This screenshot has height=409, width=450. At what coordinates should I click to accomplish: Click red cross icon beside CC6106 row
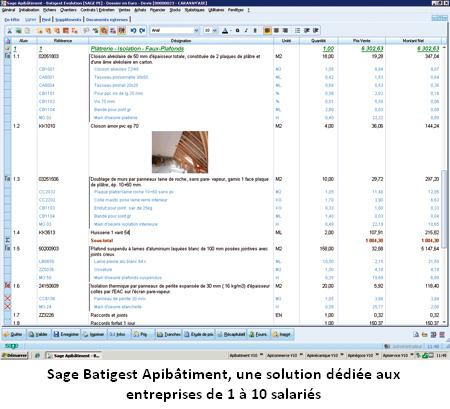coord(7,298)
